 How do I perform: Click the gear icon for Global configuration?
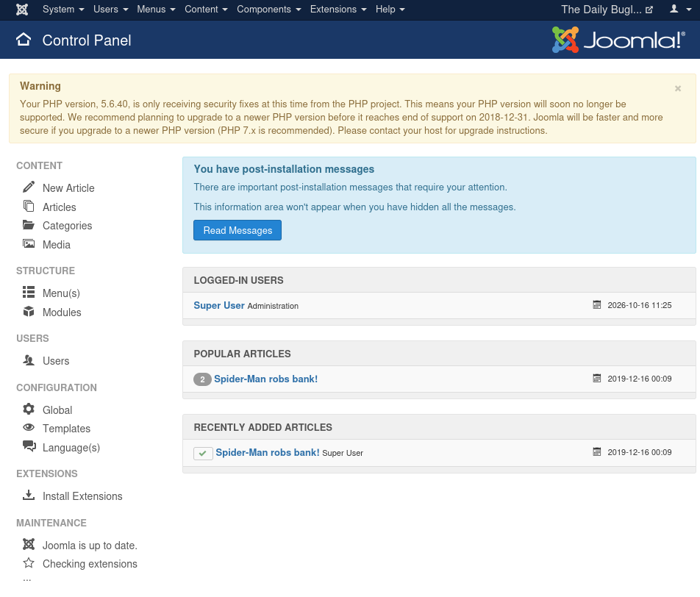pyautogui.click(x=29, y=409)
